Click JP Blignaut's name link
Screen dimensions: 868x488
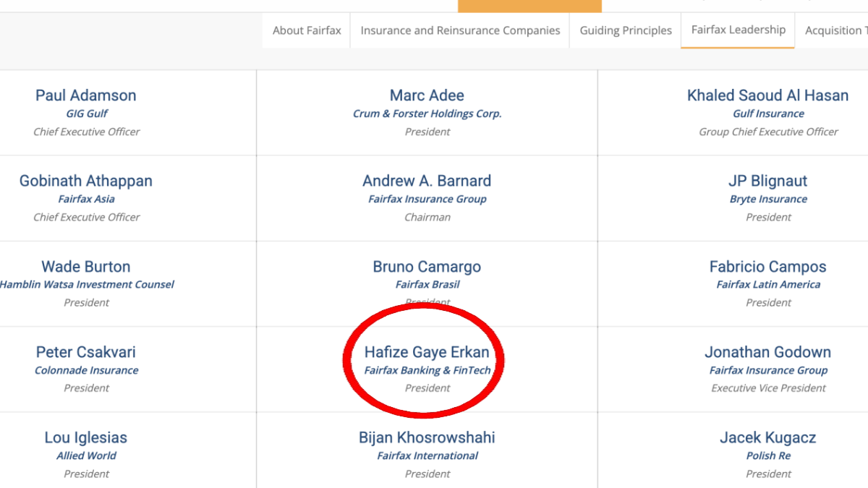767,181
